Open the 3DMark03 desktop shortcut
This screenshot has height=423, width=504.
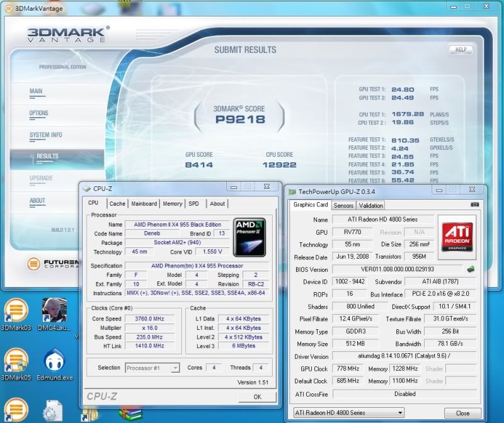click(15, 314)
